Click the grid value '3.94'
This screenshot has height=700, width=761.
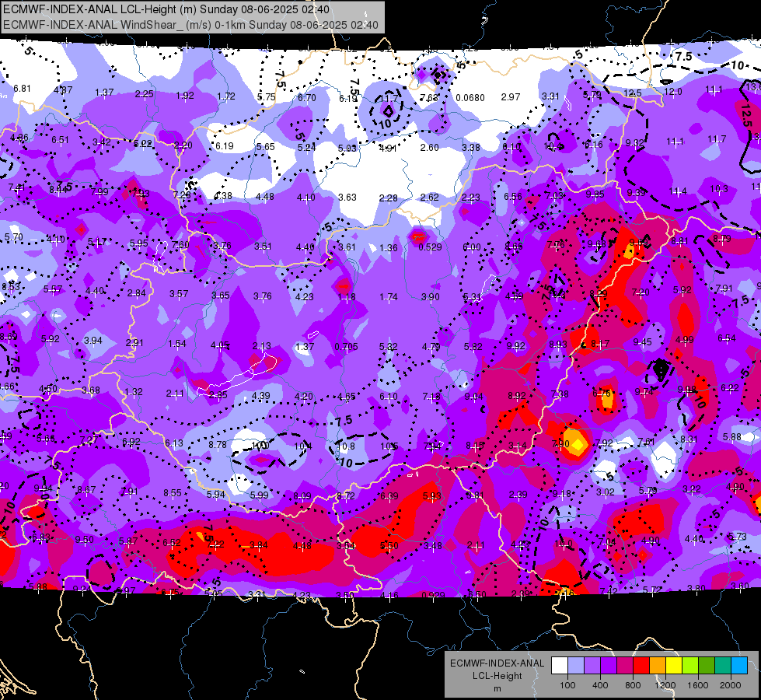[93, 340]
